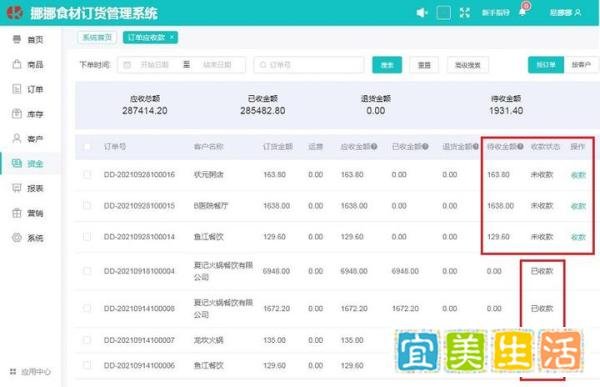Open 订单 via its sidebar icon
The image size is (600, 387).
pyautogui.click(x=17, y=89)
